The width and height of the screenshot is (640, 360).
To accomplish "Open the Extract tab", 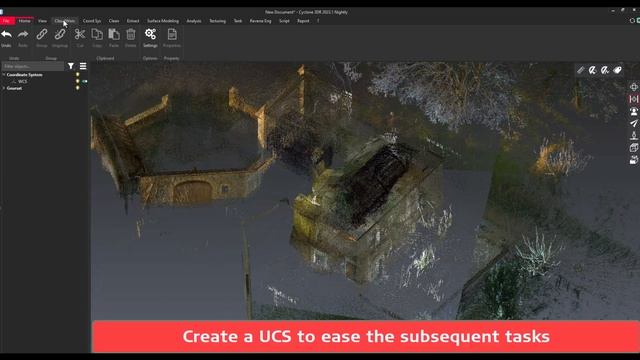I will tap(133, 21).
